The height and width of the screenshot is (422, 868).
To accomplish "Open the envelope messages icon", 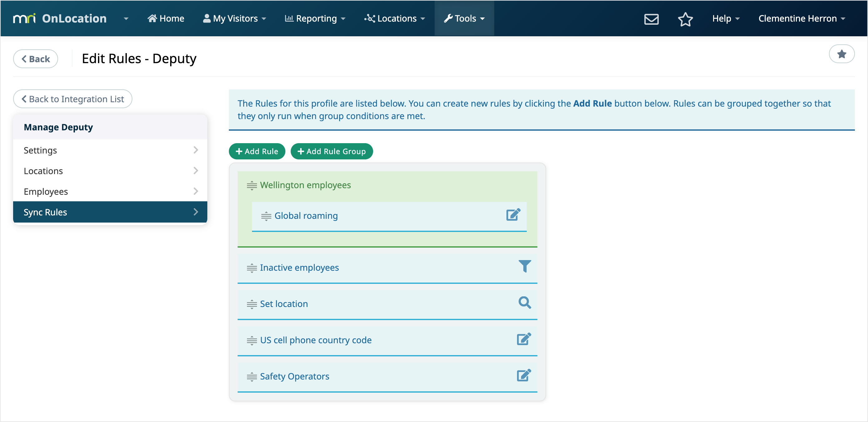I will pos(651,18).
